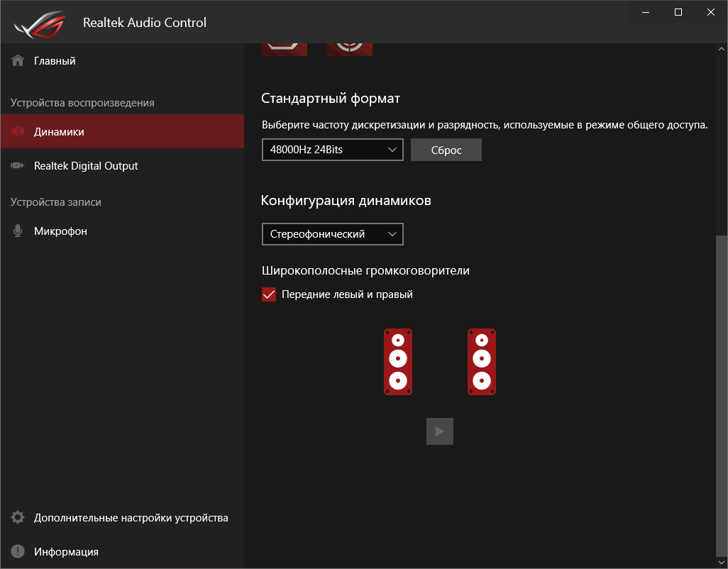Click the speaker icon beside Динамики

point(18,132)
